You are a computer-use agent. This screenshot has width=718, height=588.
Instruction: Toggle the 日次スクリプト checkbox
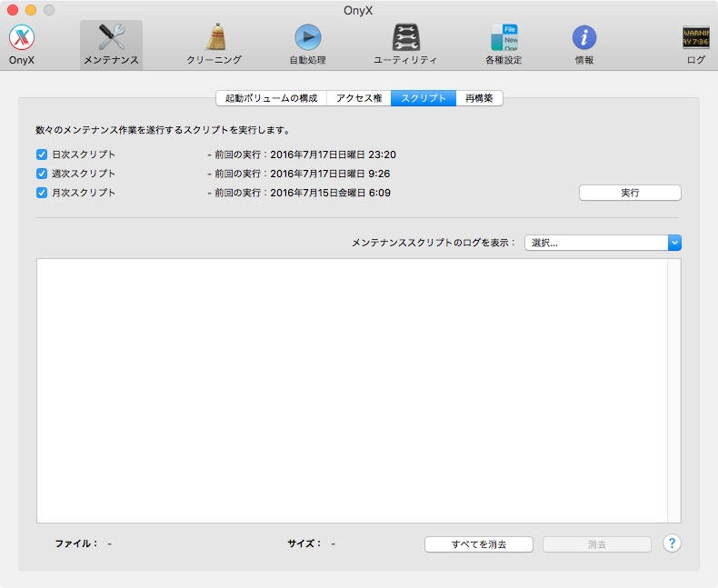tap(42, 154)
